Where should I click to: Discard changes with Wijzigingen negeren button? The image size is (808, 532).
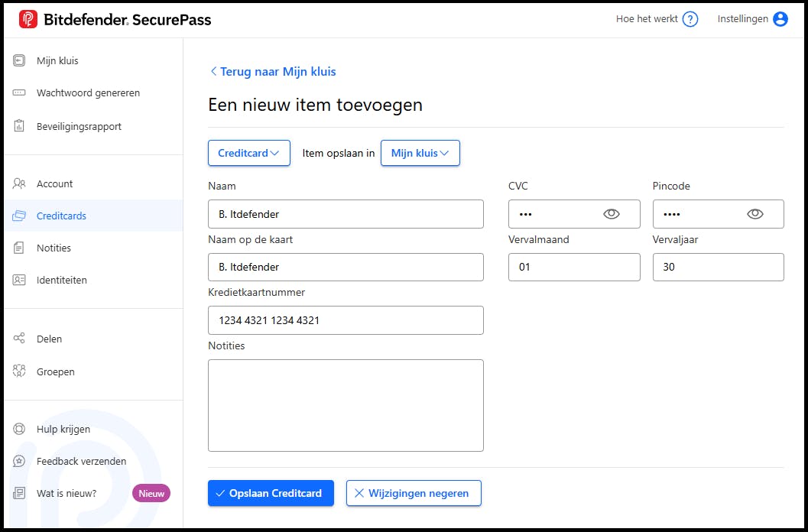point(413,493)
